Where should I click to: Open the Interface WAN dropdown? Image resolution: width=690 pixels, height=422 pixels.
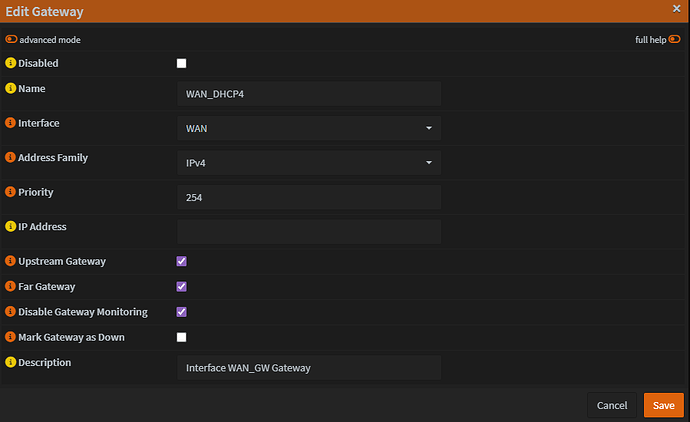308,128
